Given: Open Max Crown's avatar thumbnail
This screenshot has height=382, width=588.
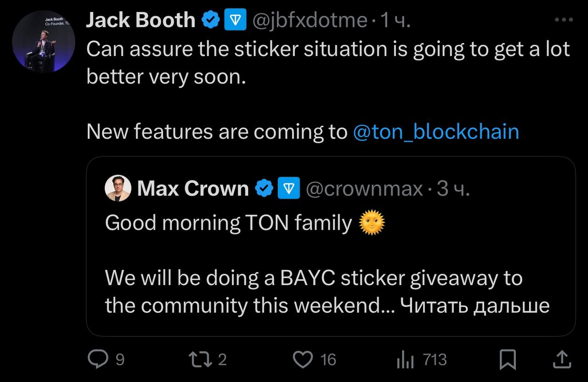Looking at the screenshot, I should point(118,188).
